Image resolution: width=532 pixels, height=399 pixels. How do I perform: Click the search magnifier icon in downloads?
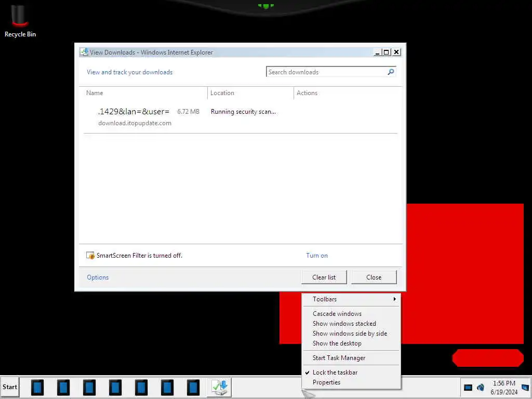point(391,72)
